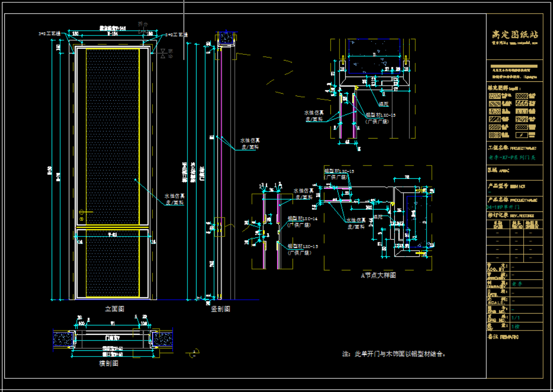Select the section cut marker beside 横剖图
Viewport: 553px width, 392px height.
[194, 352]
